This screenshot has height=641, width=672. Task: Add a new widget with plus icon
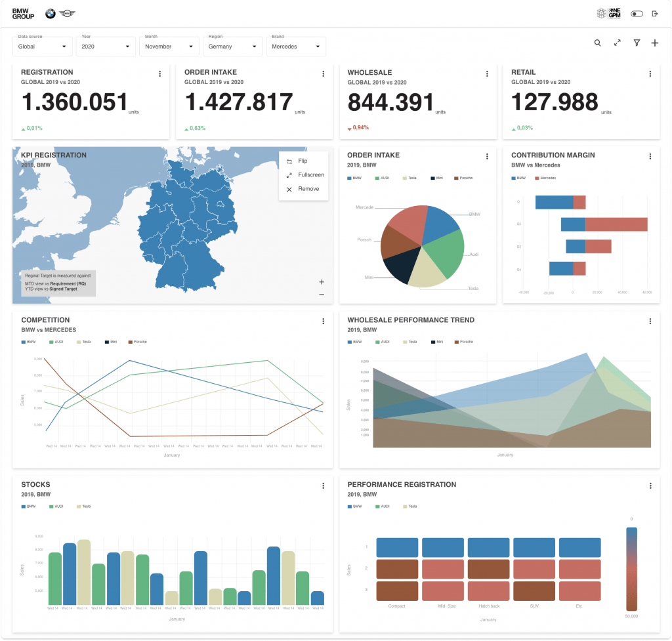point(655,43)
